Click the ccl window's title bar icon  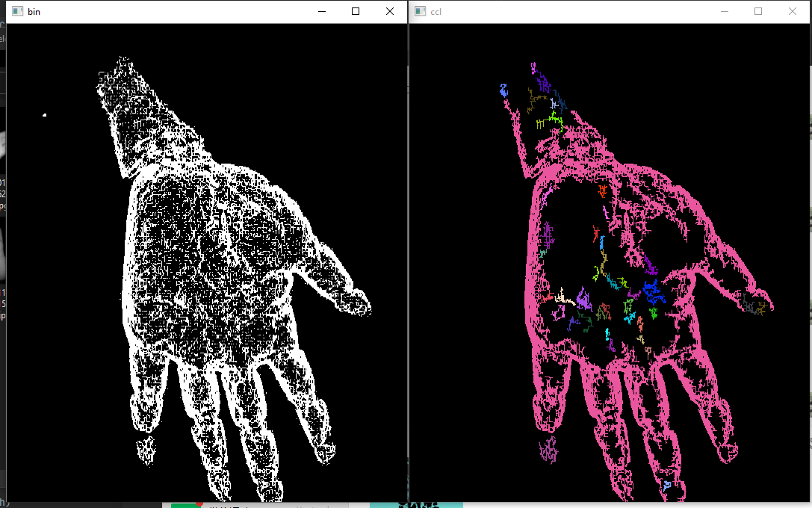(x=421, y=11)
